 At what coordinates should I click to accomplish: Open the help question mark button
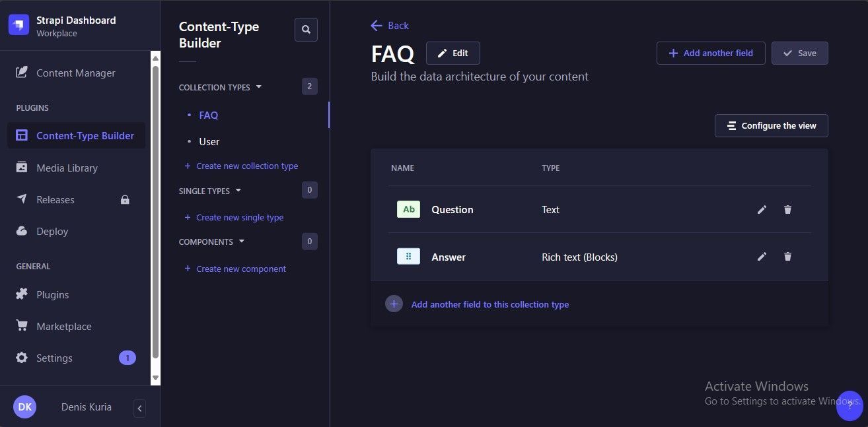pos(850,405)
